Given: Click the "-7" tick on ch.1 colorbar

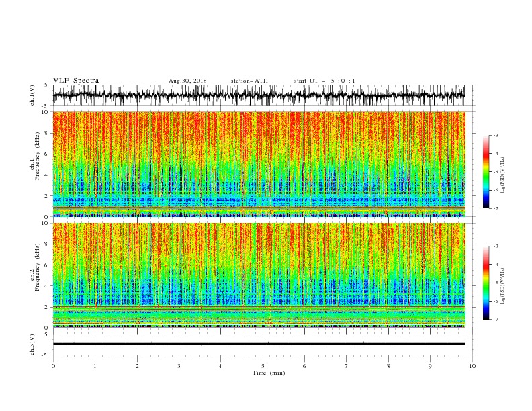Looking at the screenshot, I should tap(495, 208).
